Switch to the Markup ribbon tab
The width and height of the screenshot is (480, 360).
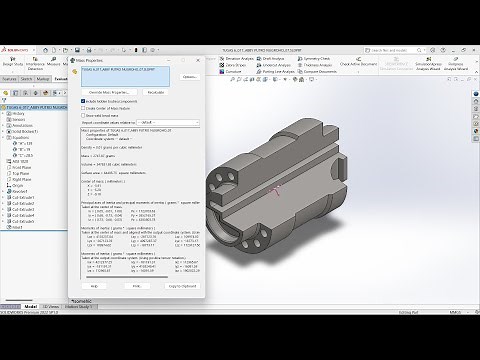point(43,79)
